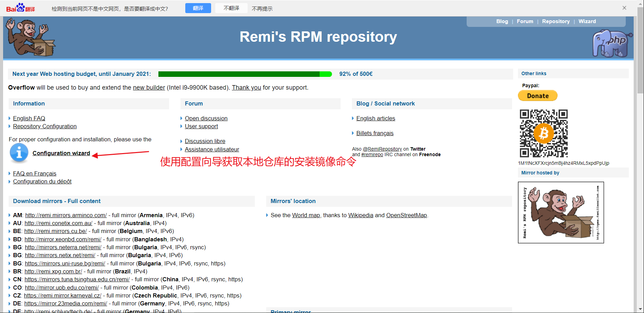
Task: Open the Wizard menu item
Action: (587, 21)
